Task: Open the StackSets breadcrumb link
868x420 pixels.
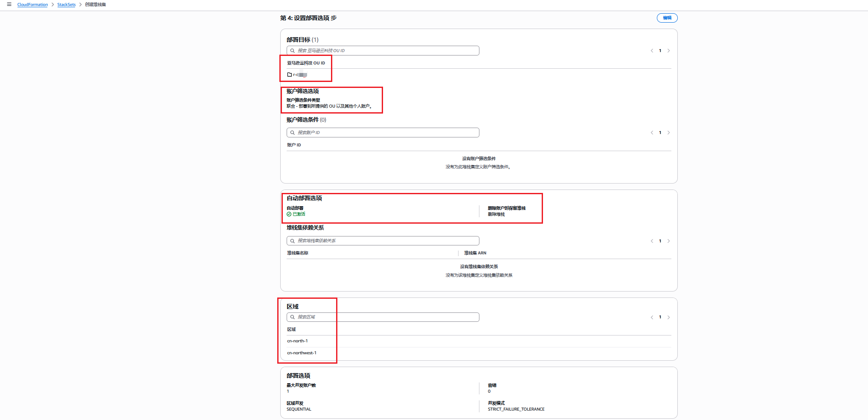Action: click(66, 5)
